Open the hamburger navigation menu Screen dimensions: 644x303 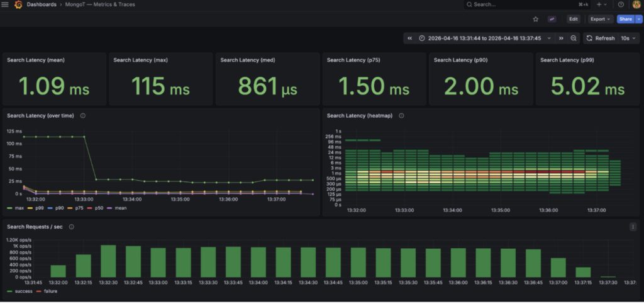tap(5, 4)
